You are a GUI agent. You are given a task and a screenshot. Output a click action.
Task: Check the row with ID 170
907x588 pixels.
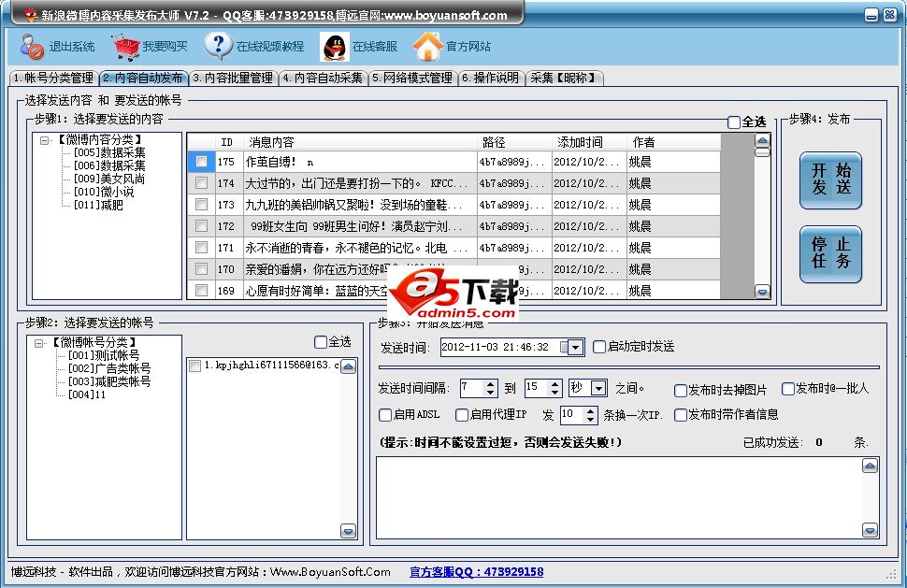201,269
